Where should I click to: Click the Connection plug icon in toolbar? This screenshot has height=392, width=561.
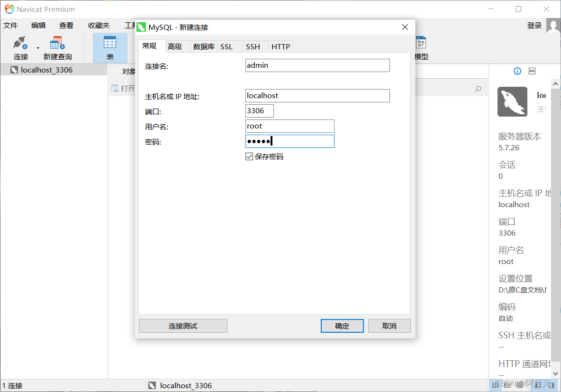click(20, 43)
